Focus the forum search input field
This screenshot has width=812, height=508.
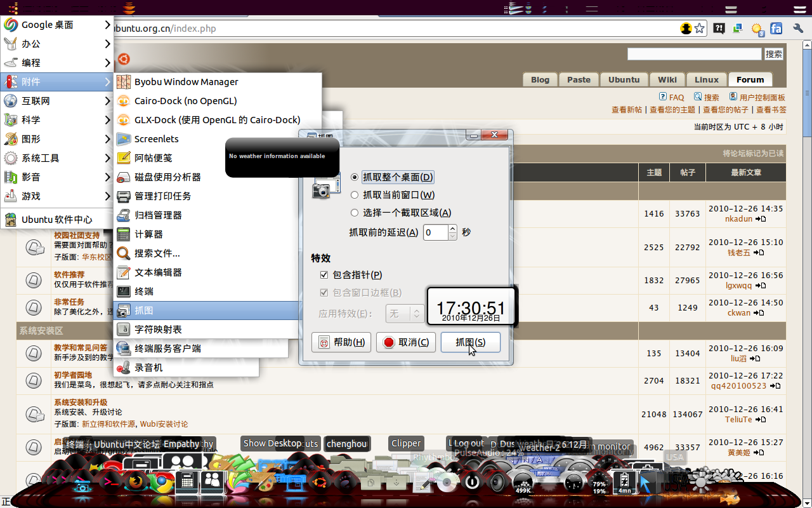tap(695, 54)
